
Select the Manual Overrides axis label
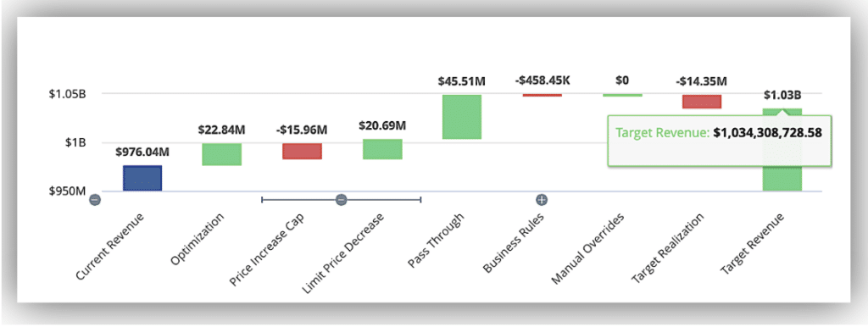pyautogui.click(x=588, y=249)
